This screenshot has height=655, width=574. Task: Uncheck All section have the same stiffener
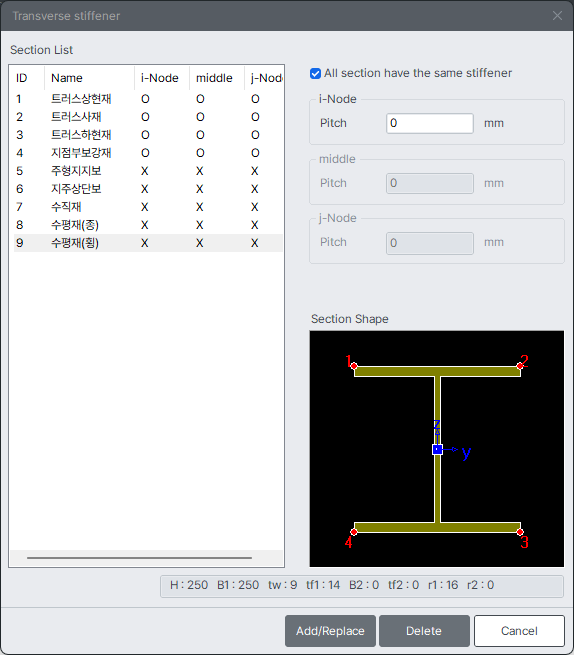315,74
